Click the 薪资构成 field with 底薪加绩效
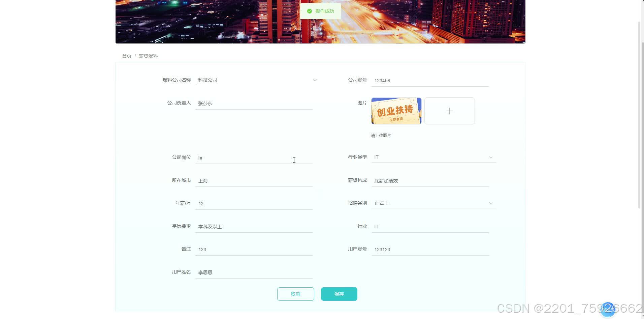Screen dimensions: 644x319 click(430, 181)
